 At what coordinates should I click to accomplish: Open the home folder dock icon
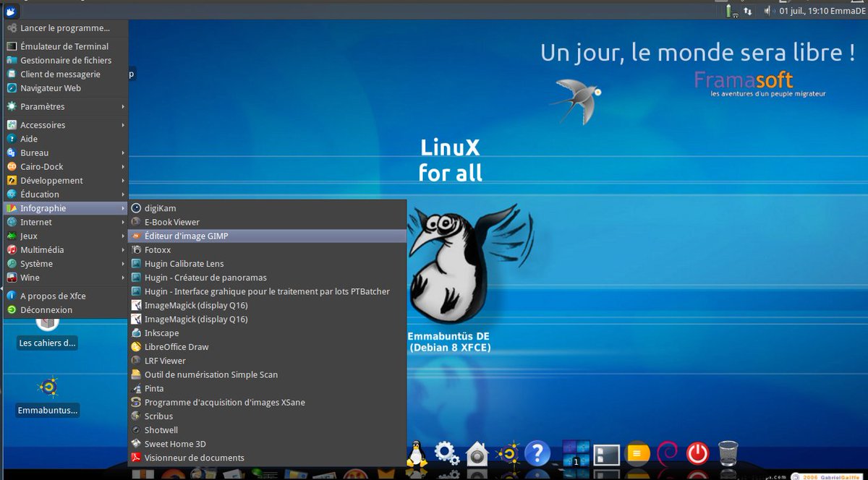[x=477, y=454]
